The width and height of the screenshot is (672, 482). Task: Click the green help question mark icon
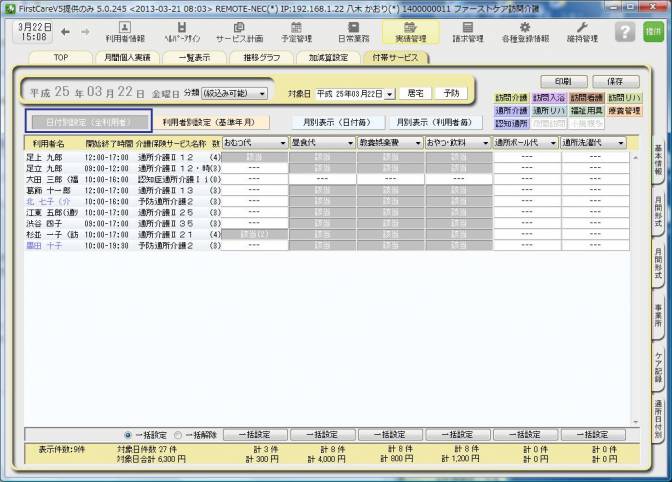pyautogui.click(x=626, y=32)
